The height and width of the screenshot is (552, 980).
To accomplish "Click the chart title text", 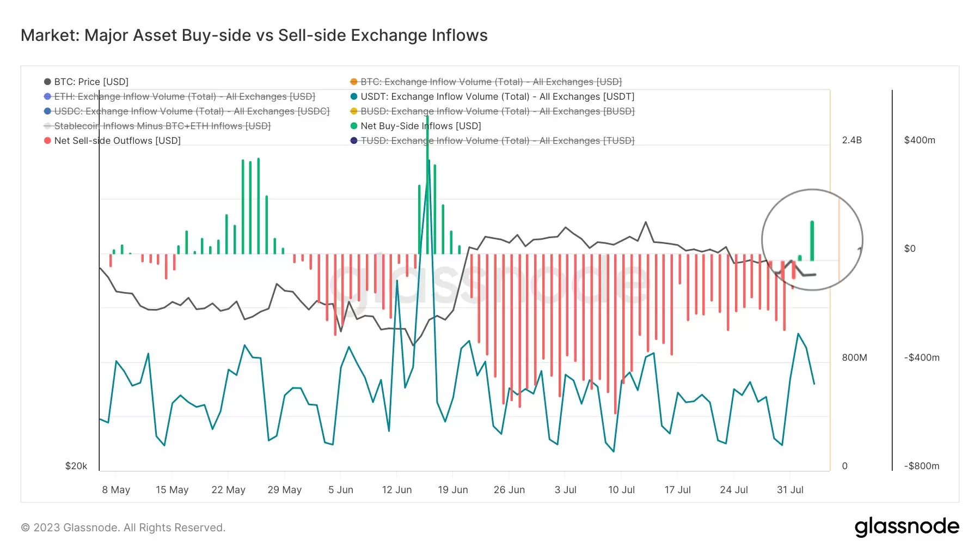I will pyautogui.click(x=254, y=35).
